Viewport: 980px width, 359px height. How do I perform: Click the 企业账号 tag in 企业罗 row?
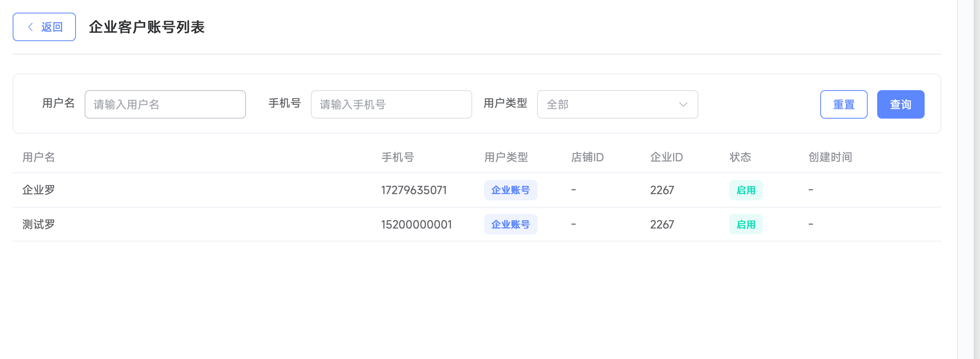tap(510, 190)
